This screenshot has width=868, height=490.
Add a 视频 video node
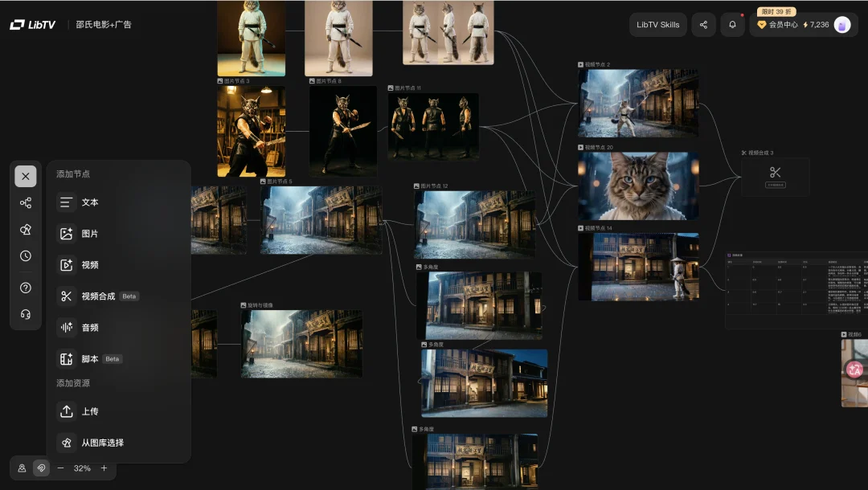89,265
